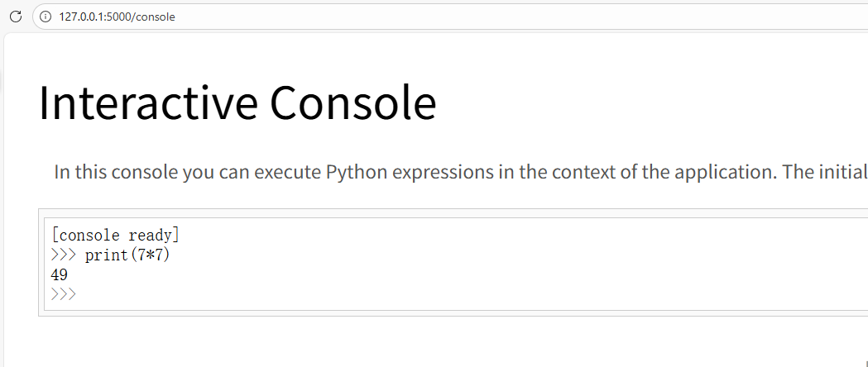868x367 pixels.
Task: Click the word Interactive in the title
Action: [148, 103]
